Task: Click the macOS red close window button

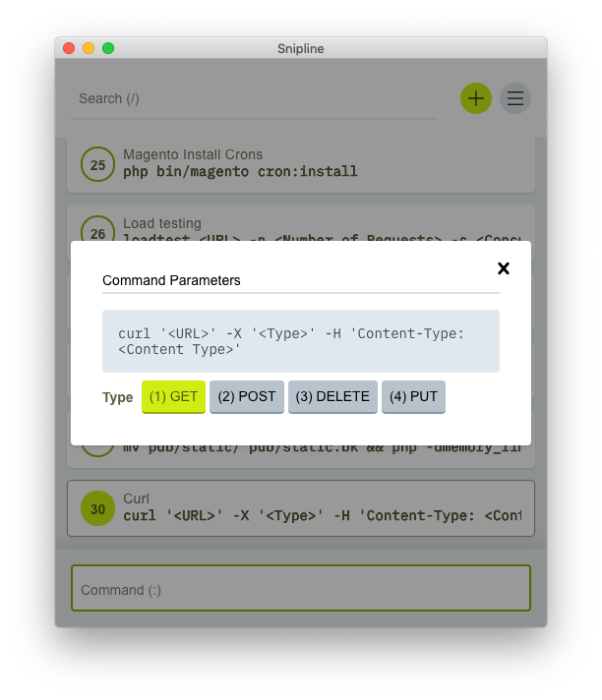Action: click(x=69, y=48)
